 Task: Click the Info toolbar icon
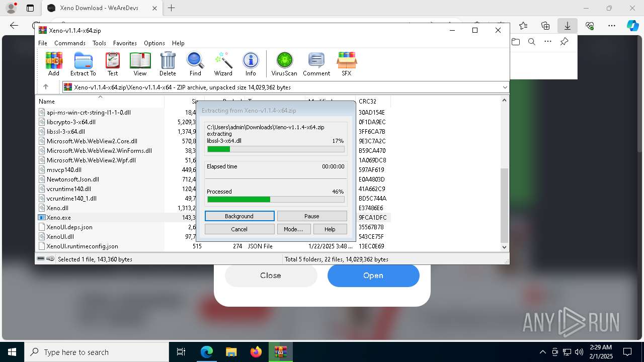point(251,64)
